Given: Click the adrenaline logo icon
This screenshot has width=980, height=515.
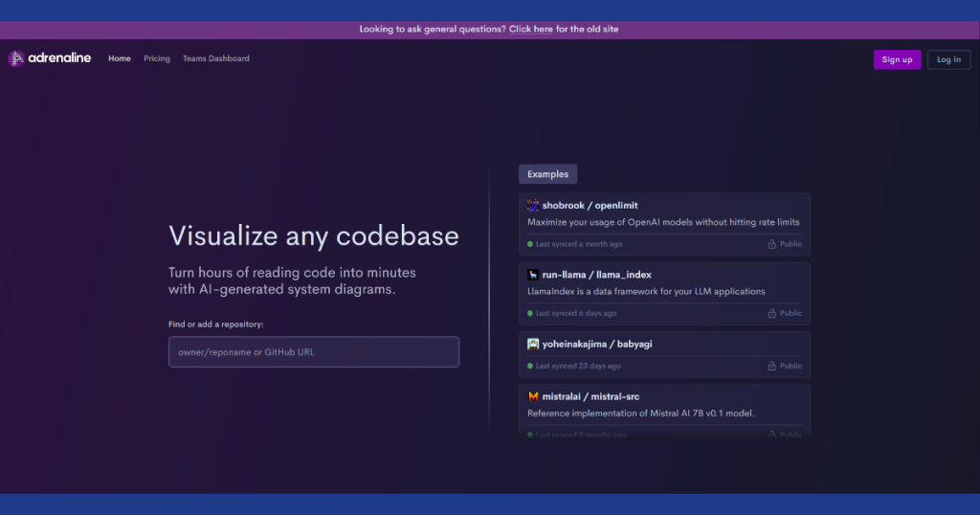Looking at the screenshot, I should pos(16,58).
